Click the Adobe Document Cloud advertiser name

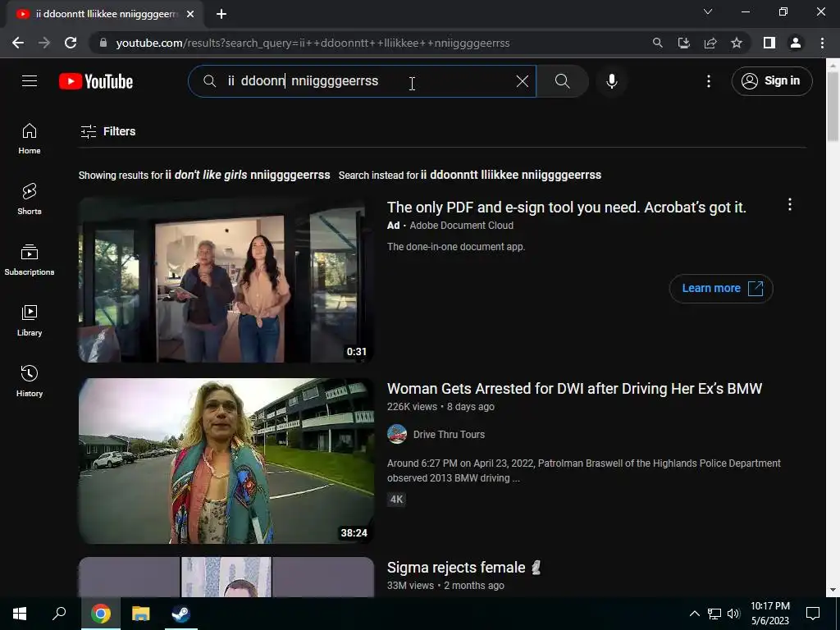point(461,226)
